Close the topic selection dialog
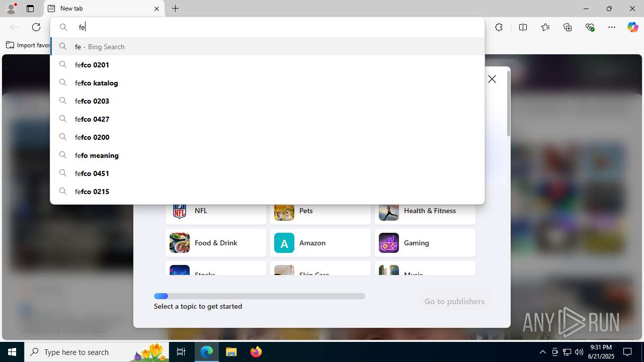The image size is (644, 362). [x=492, y=79]
